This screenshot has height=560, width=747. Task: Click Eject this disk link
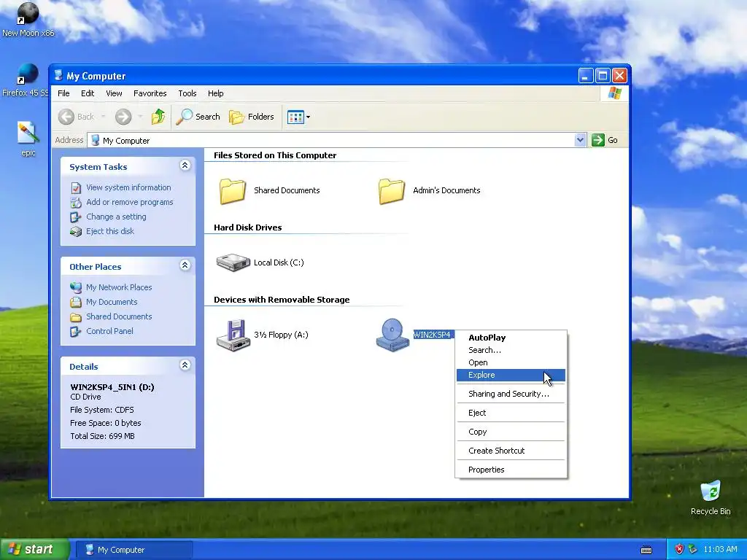pyautogui.click(x=109, y=231)
